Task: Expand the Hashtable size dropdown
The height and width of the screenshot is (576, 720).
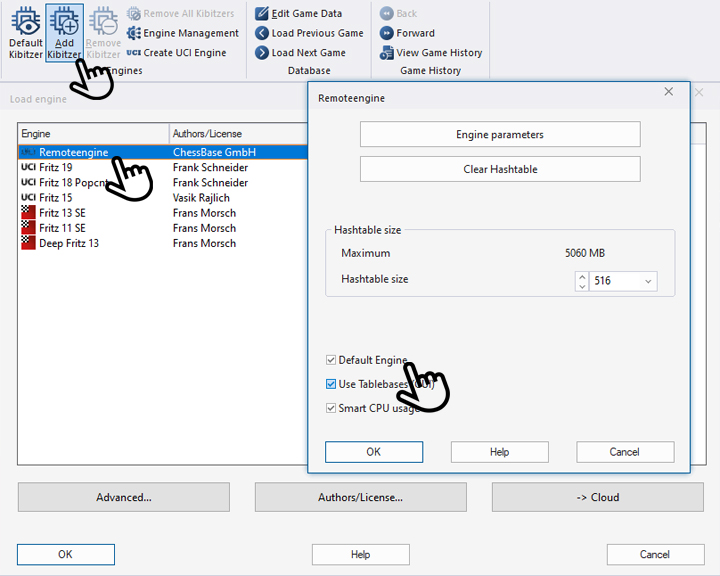Action: (x=648, y=281)
